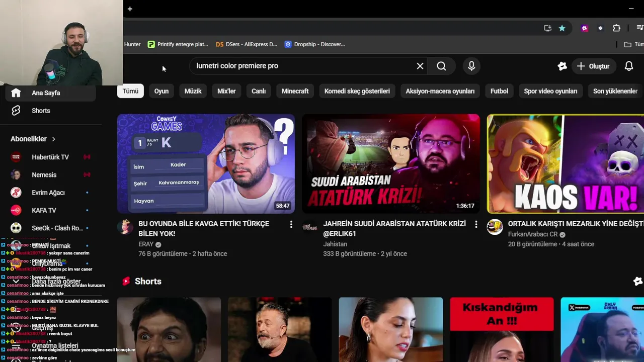Open the Printify entegre bookmark
The height and width of the screenshot is (362, 644).
click(x=178, y=44)
